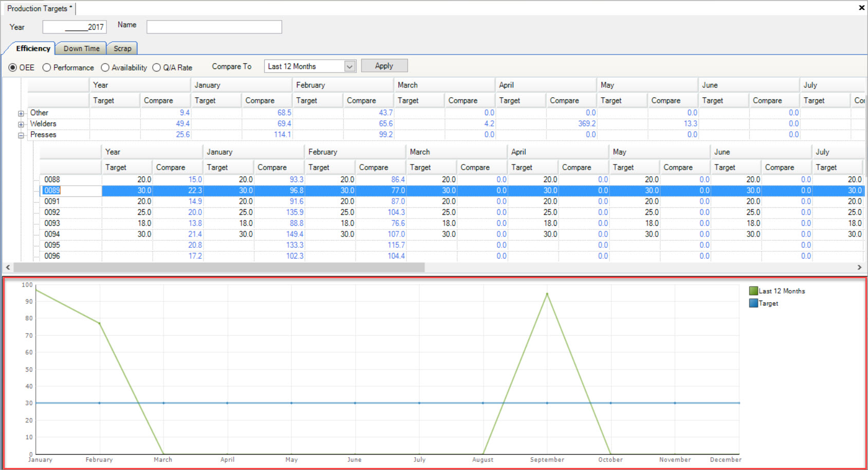Click Welders May compare value 369.2
Viewport: 868px width, 470px height.
[587, 124]
